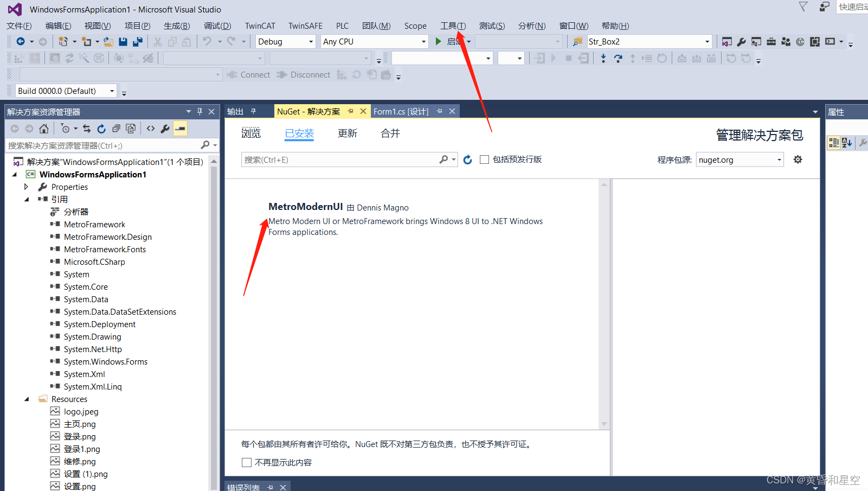This screenshot has height=491, width=868.
Task: Select the 已安装 installed tab in NuGet
Action: [x=299, y=133]
